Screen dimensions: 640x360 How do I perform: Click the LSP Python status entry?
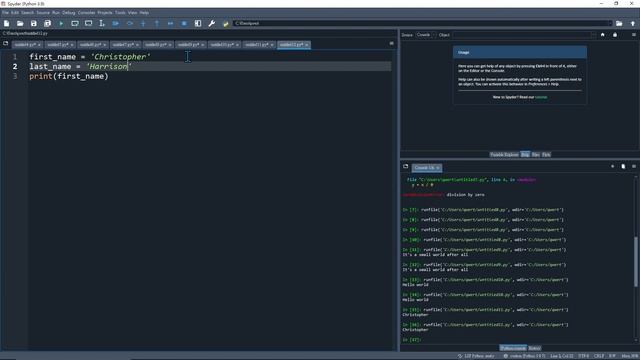pos(476,356)
